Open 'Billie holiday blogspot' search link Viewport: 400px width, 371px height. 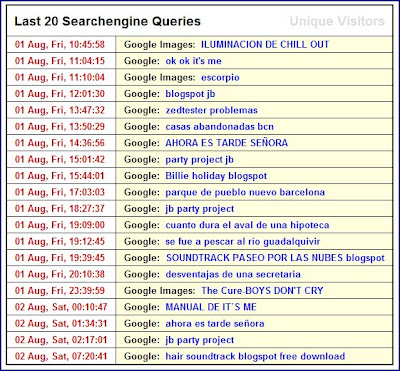(216, 176)
